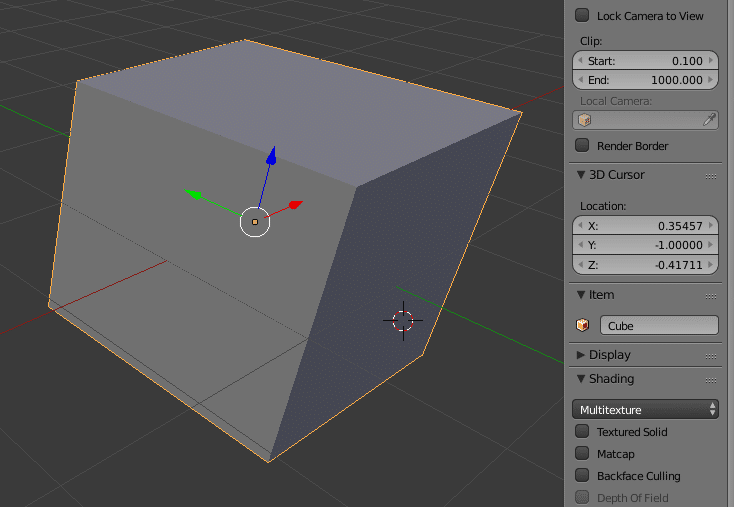Click the Cube object icon in Item panel
734x507 pixels.
[x=583, y=325]
